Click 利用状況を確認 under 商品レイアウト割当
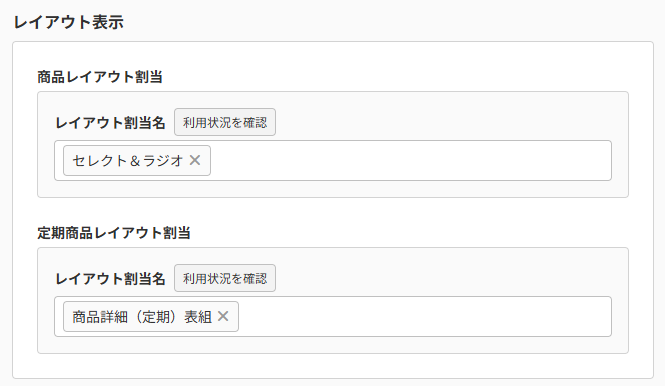 pyautogui.click(x=225, y=122)
